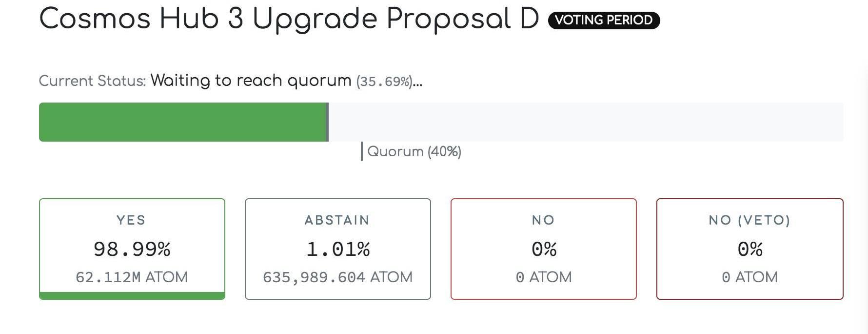Click the quorum threshold tick marker line
The height and width of the screenshot is (334, 868).
click(x=361, y=151)
